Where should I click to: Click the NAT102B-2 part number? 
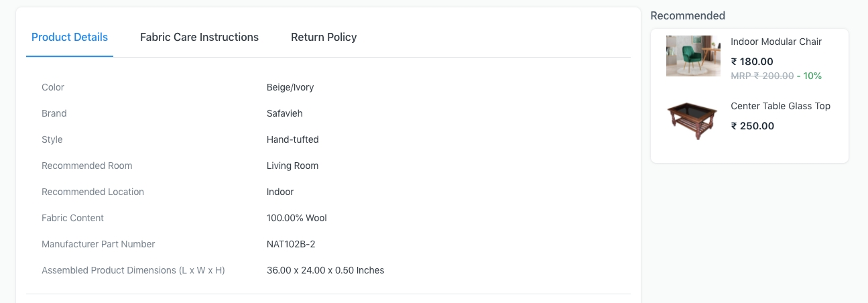click(291, 244)
